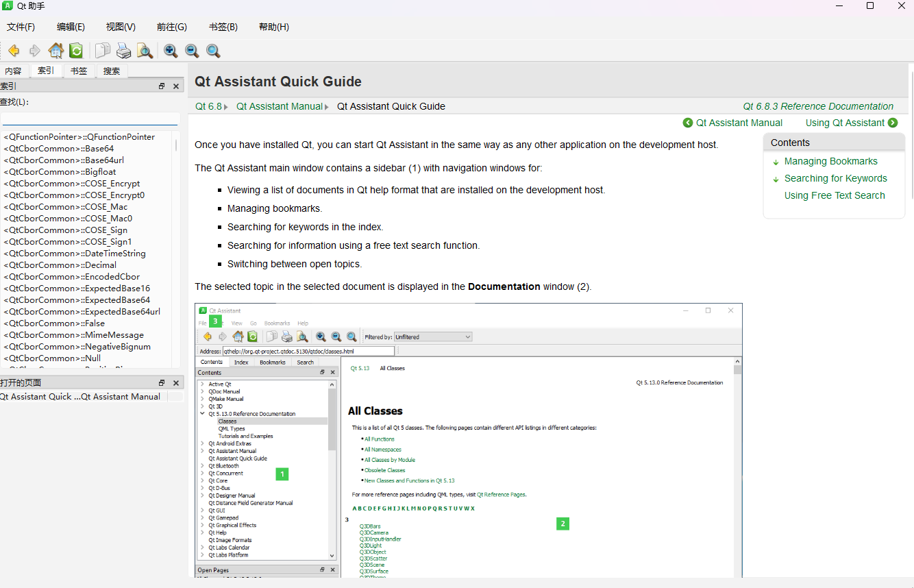Select index entry <QtCborCommon>::COSE_Encrypt0

[74, 195]
